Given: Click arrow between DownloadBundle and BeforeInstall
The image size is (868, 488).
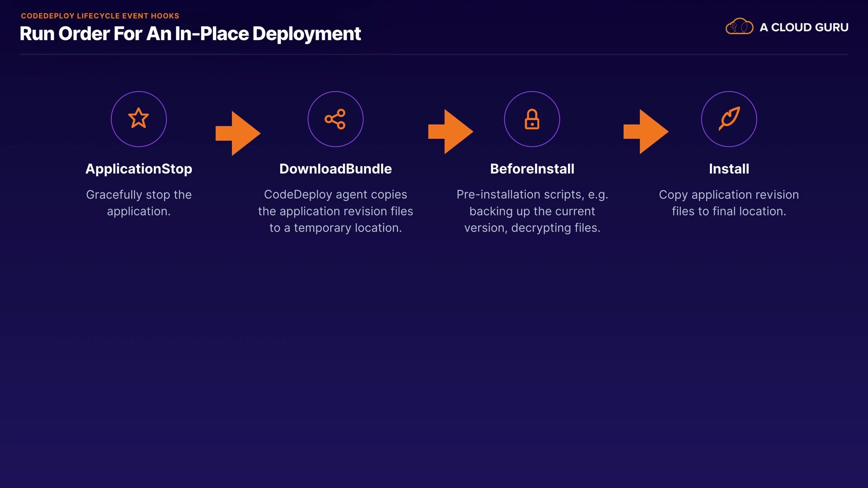Looking at the screenshot, I should pyautogui.click(x=451, y=131).
